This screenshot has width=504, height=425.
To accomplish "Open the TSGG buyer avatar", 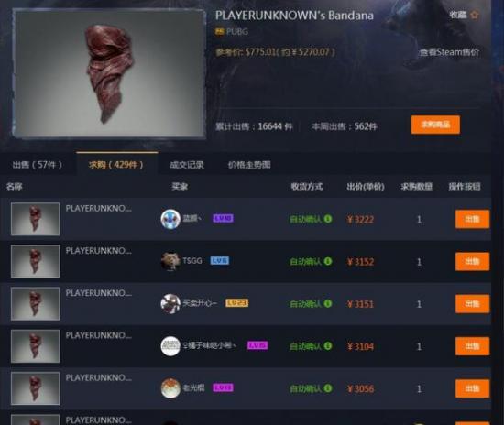I will (170, 261).
